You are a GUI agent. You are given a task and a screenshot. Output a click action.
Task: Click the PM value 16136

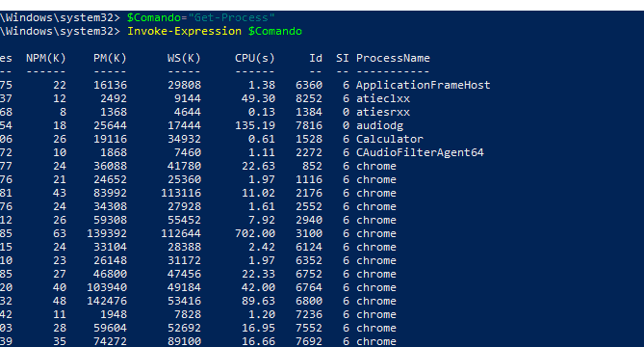pyautogui.click(x=110, y=85)
